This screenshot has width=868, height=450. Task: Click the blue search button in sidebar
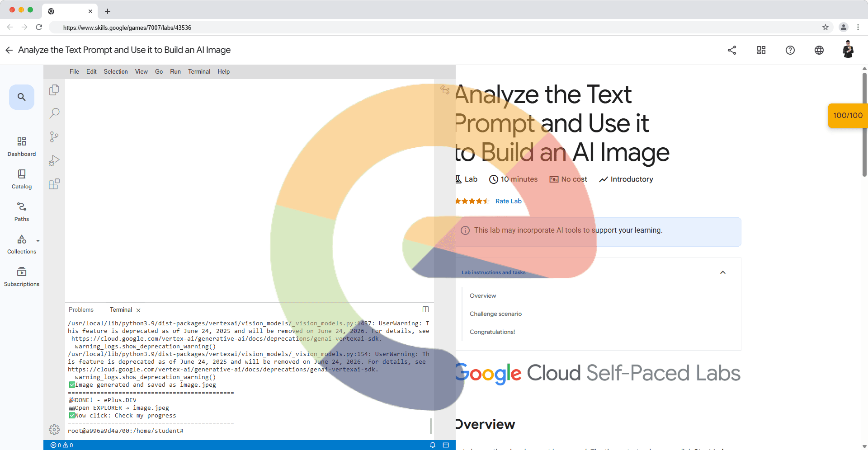(x=22, y=97)
